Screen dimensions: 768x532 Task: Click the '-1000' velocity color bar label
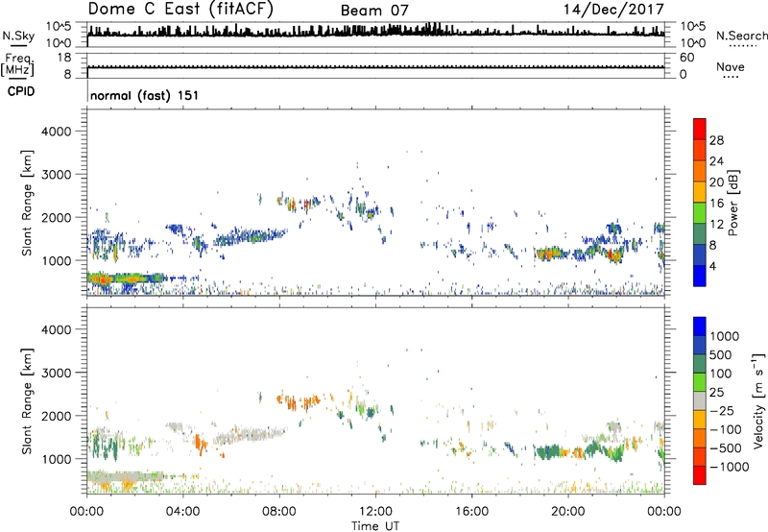(730, 467)
